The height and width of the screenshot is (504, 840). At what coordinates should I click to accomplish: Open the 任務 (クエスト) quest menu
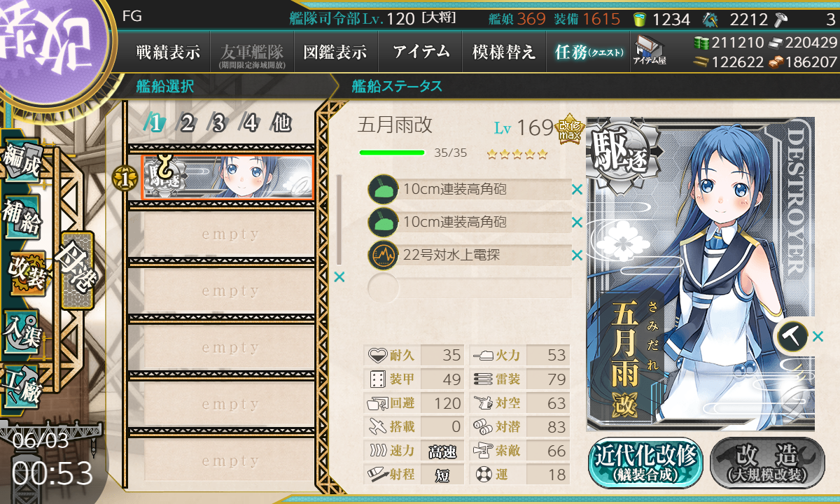click(588, 51)
